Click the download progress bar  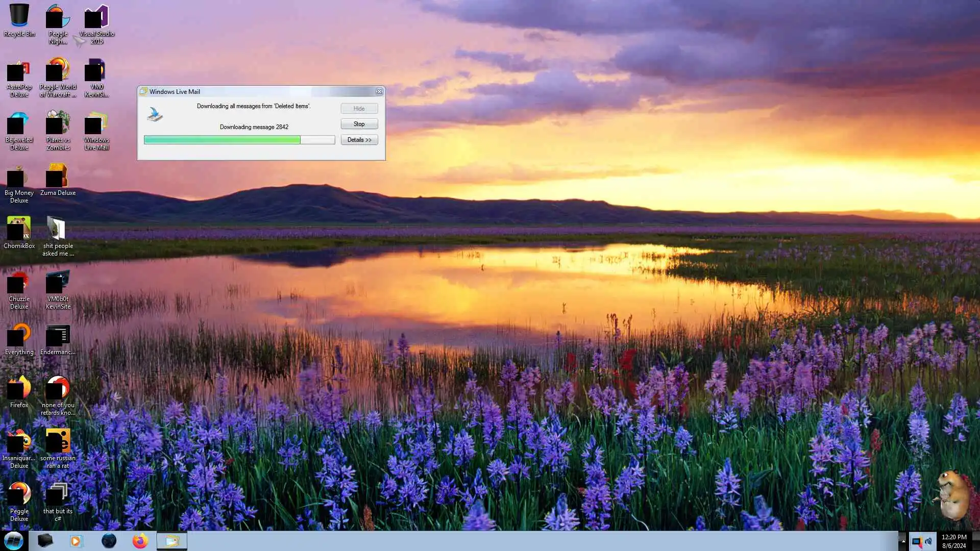(x=239, y=140)
